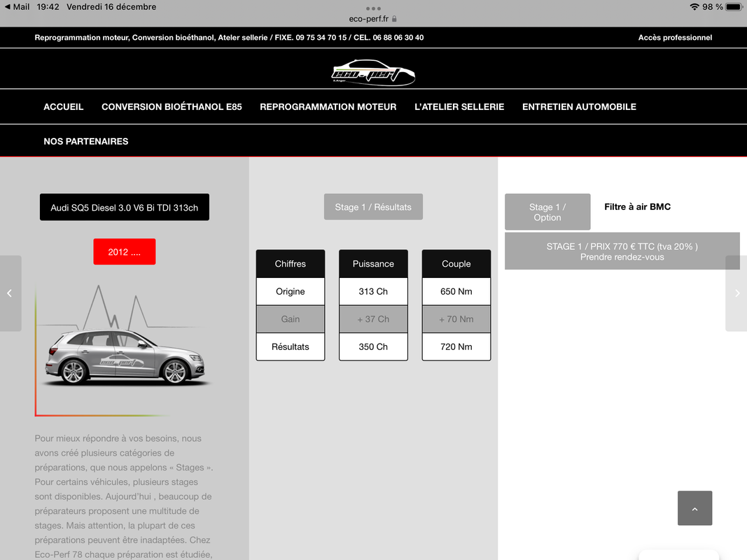Click the Filtre à air BMC text
The width and height of the screenshot is (747, 560).
pos(637,206)
